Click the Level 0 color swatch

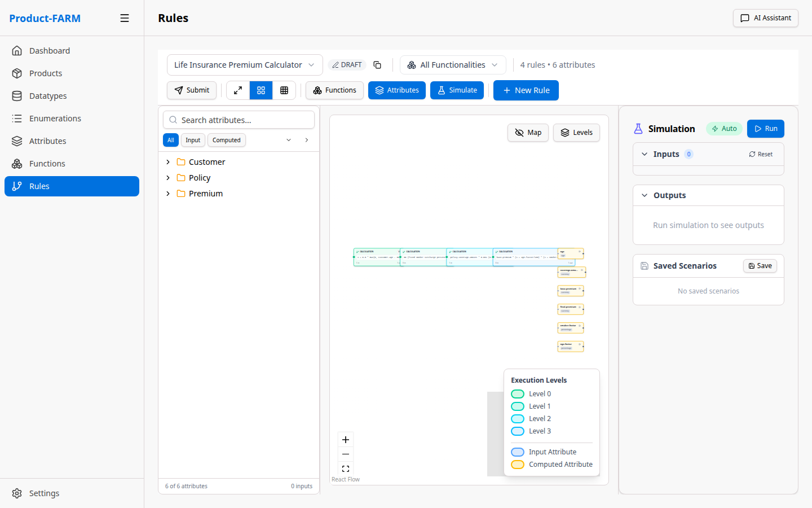[518, 394]
